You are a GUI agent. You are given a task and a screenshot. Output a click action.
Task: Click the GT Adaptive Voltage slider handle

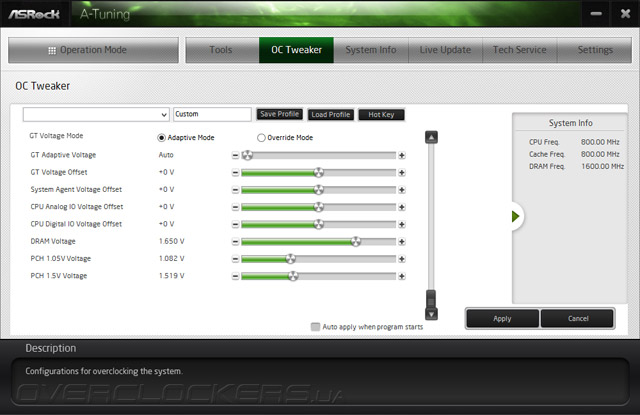[247, 155]
